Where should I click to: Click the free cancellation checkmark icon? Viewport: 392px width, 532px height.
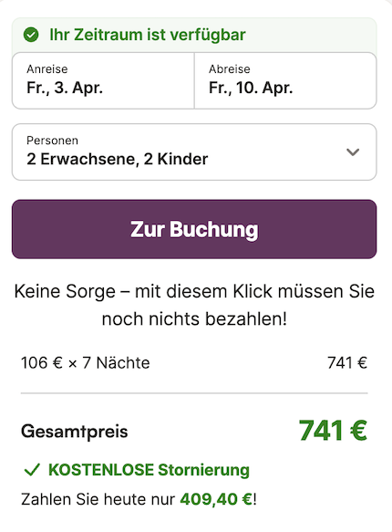pos(32,470)
